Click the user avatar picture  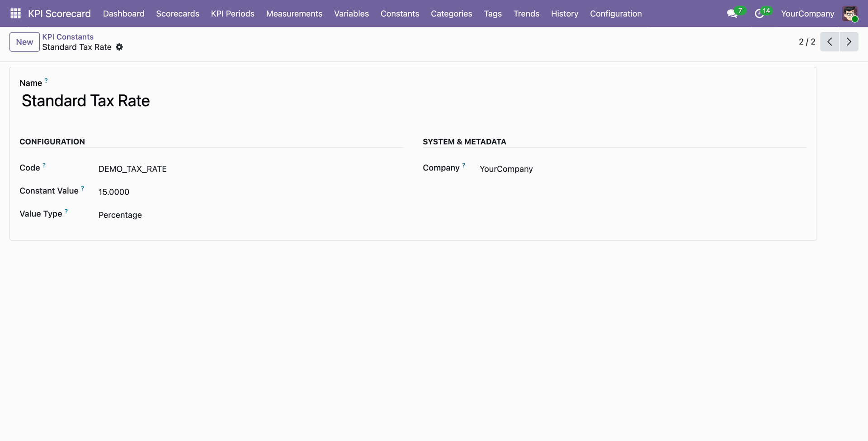pyautogui.click(x=850, y=14)
